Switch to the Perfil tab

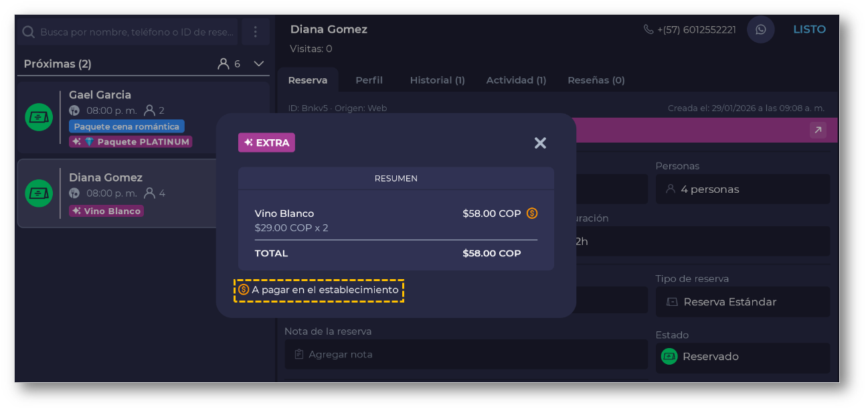[369, 80]
